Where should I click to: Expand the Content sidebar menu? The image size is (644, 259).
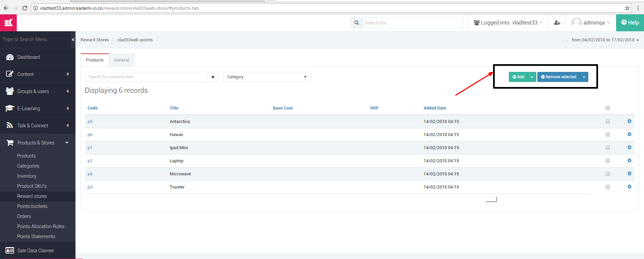(x=38, y=74)
